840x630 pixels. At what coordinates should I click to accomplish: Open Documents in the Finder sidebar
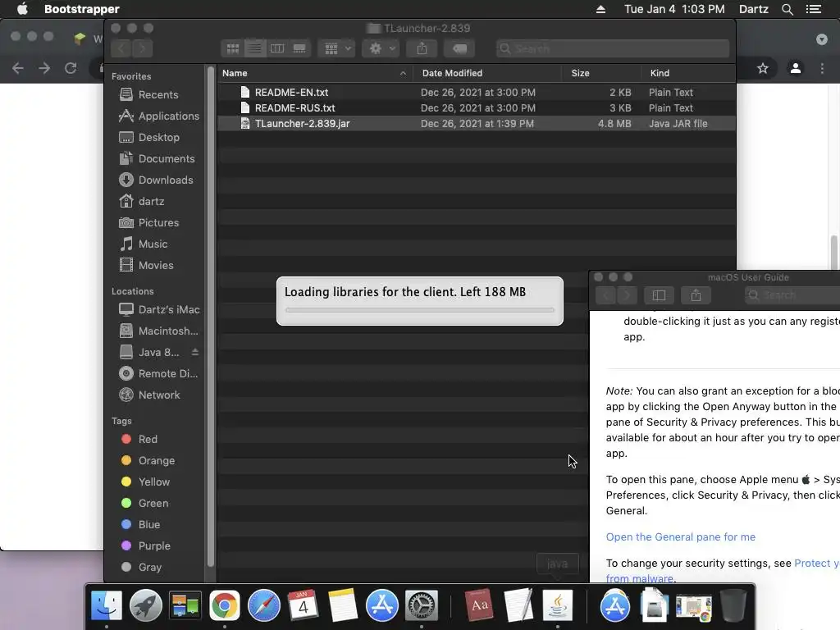(157, 158)
